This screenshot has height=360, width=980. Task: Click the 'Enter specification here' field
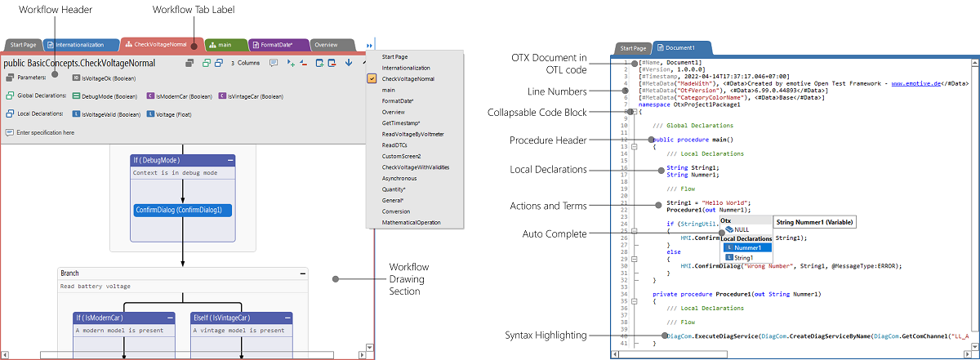coord(45,132)
